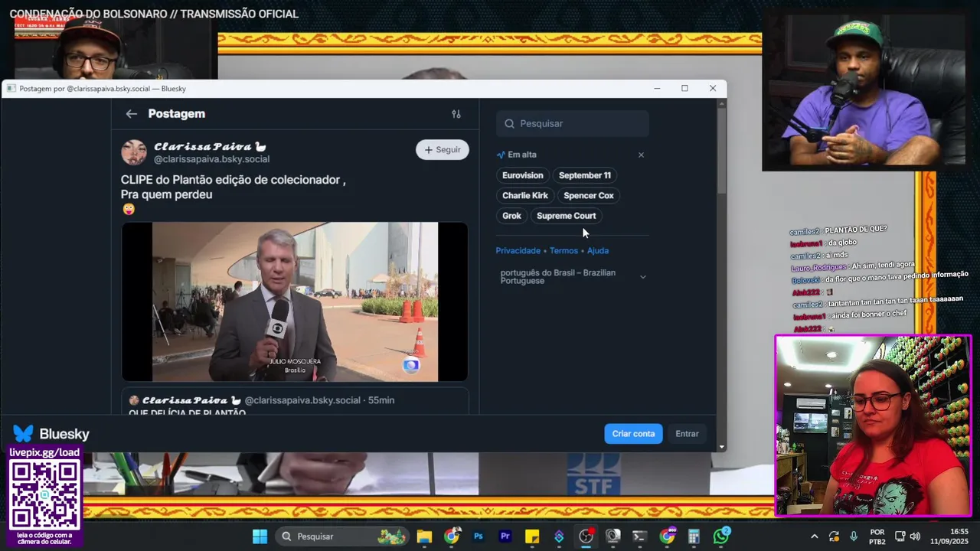Screen dimensions: 980x551
Task: Open the network icon in system tray
Action: tap(900, 536)
